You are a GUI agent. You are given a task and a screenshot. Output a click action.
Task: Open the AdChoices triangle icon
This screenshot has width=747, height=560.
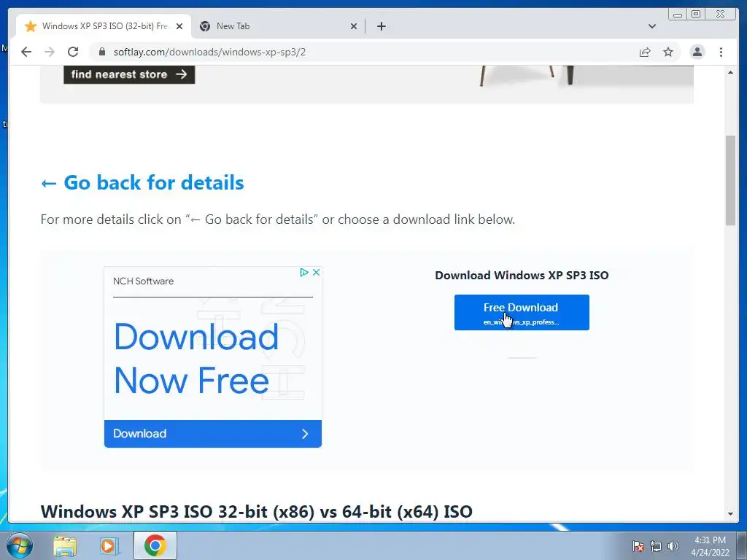[x=304, y=272]
